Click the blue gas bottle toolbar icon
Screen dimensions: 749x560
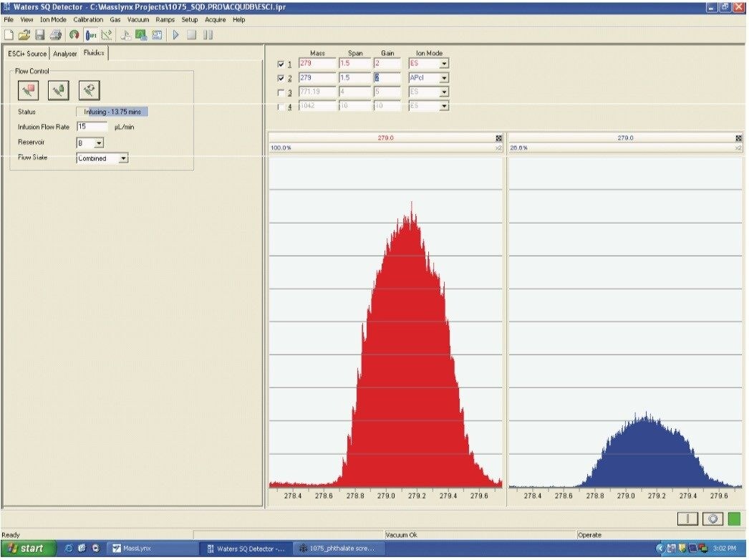tap(91, 35)
